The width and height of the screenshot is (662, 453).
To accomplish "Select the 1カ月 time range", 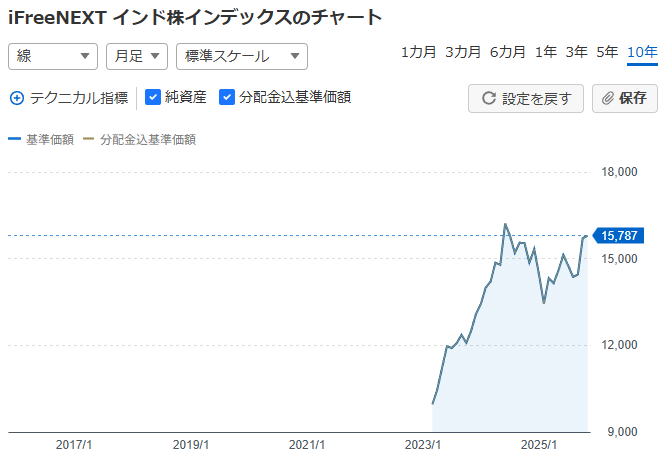I will pyautogui.click(x=418, y=52).
